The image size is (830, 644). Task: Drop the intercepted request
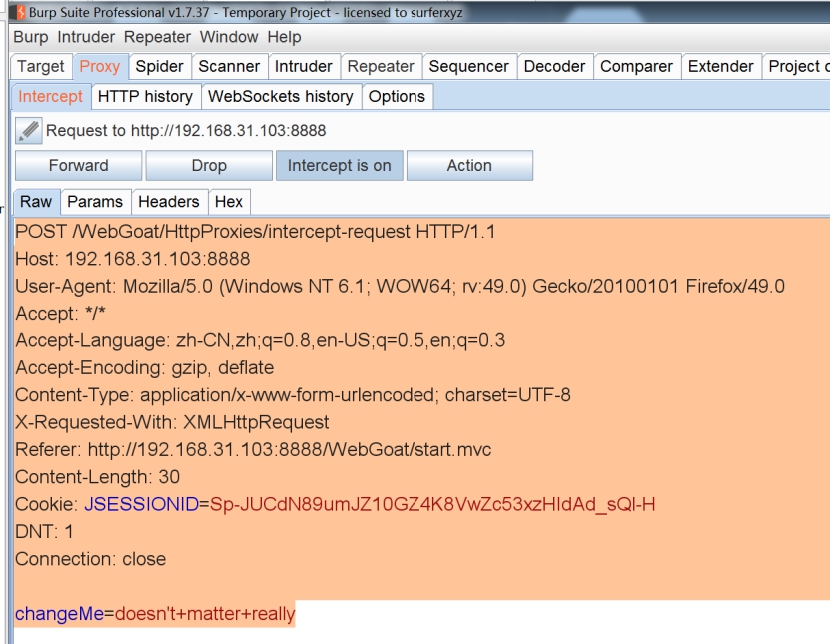point(209,166)
